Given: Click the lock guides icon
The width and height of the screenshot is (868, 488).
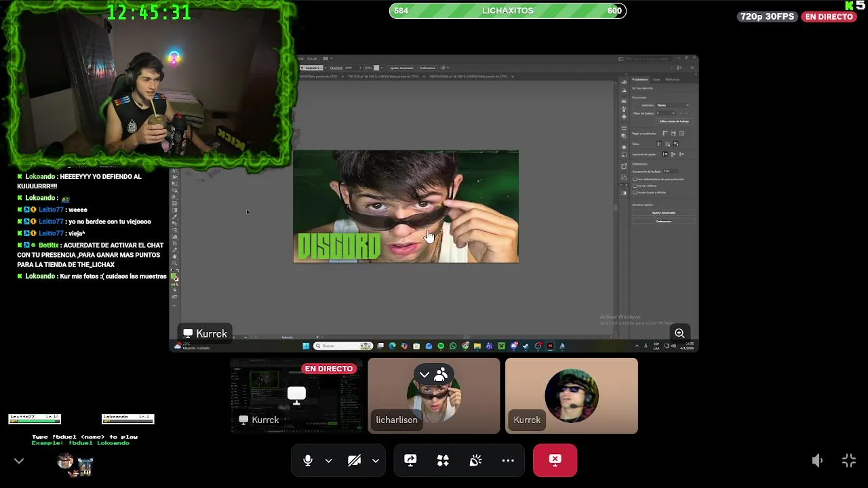Looking at the screenshot, I should point(667,144).
